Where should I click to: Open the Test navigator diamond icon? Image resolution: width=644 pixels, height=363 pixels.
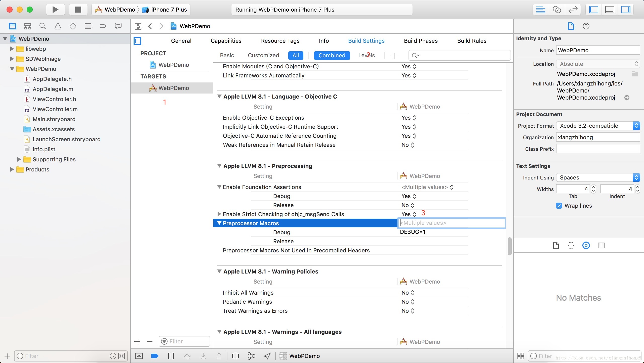pos(73,26)
